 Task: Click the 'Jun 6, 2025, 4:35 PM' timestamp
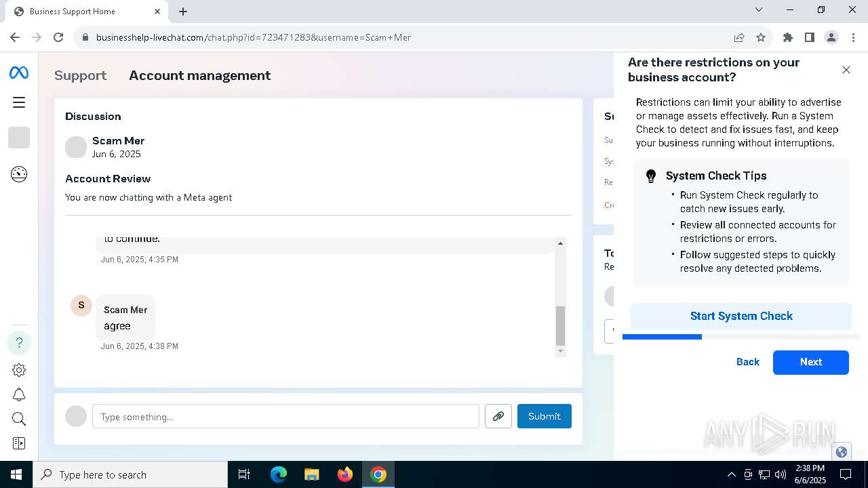140,260
